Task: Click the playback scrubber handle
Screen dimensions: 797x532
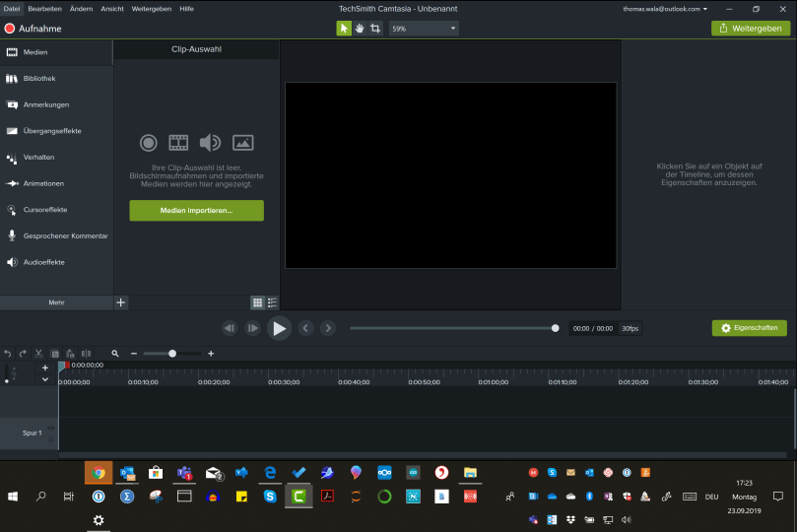Action: 555,328
